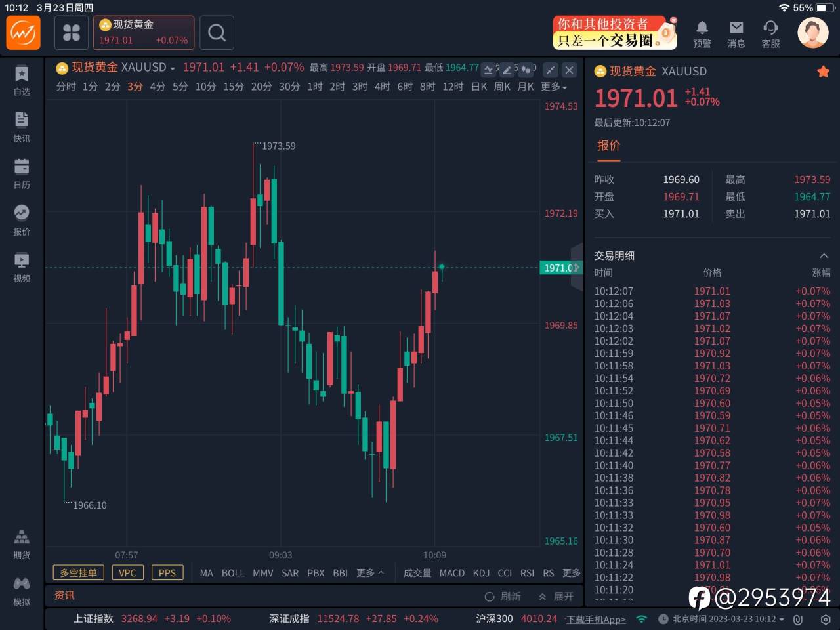Open 日历 calendar in sidebar
840x630 pixels.
[x=22, y=174]
